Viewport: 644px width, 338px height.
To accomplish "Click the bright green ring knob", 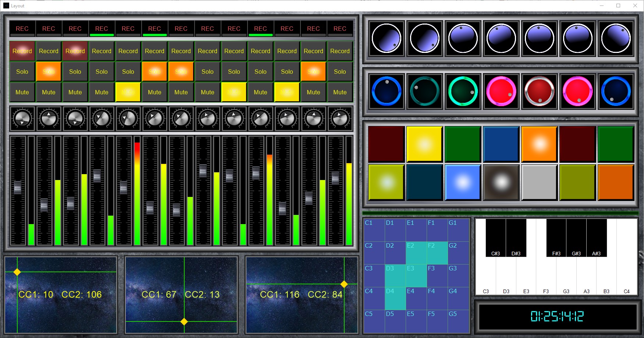I will (x=463, y=91).
